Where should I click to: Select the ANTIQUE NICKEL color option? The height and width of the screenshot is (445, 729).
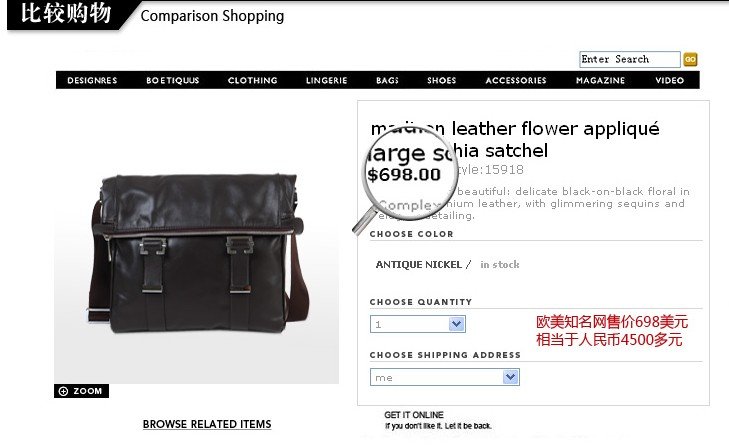418,265
